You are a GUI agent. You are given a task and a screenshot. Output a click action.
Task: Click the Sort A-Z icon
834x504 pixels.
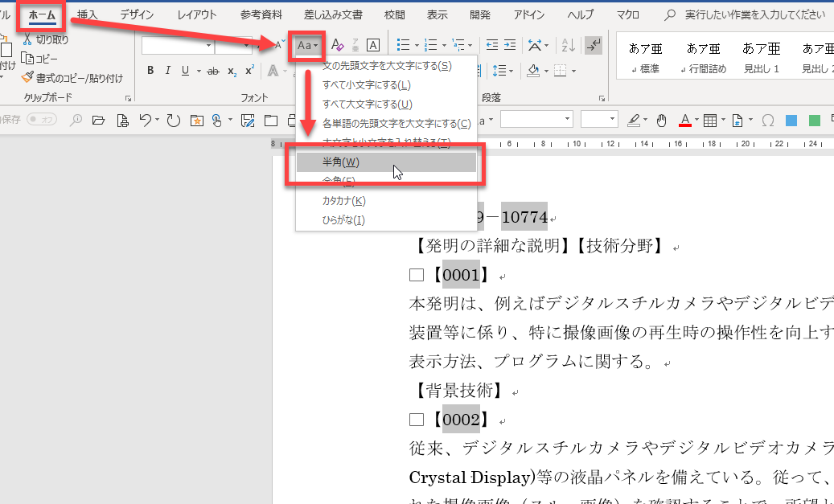[x=568, y=46]
